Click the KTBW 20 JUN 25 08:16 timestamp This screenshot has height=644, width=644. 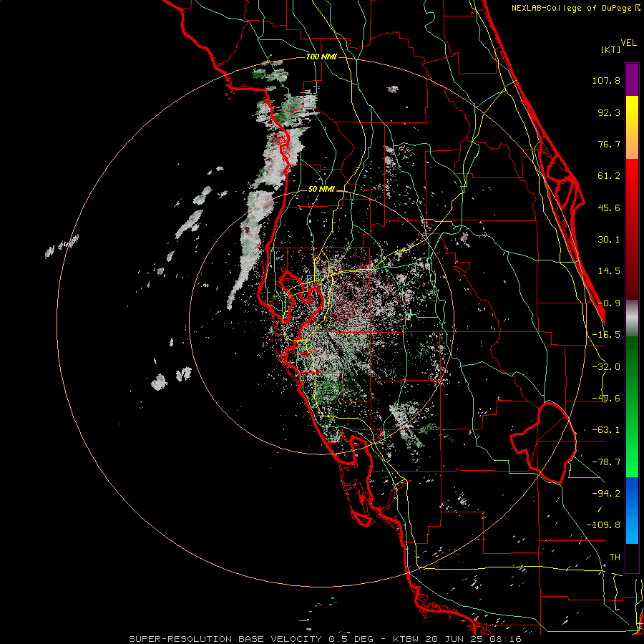pos(457,639)
